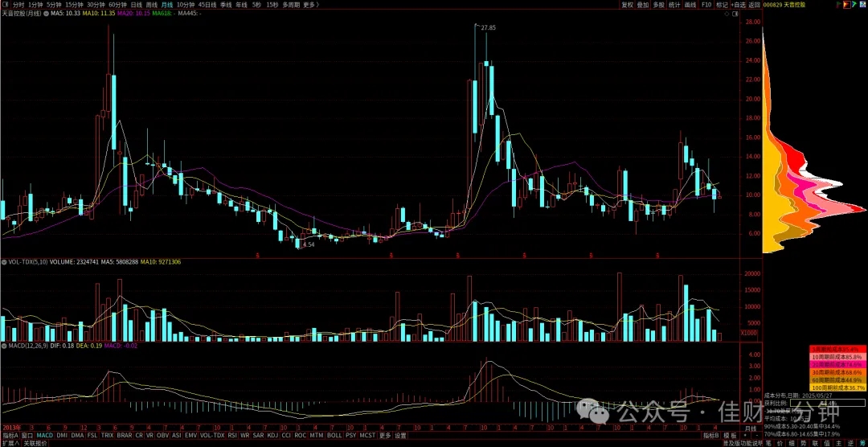This screenshot has height=447, width=868.
Task: Click the 窗口 tab at bottom left
Action: [27, 436]
